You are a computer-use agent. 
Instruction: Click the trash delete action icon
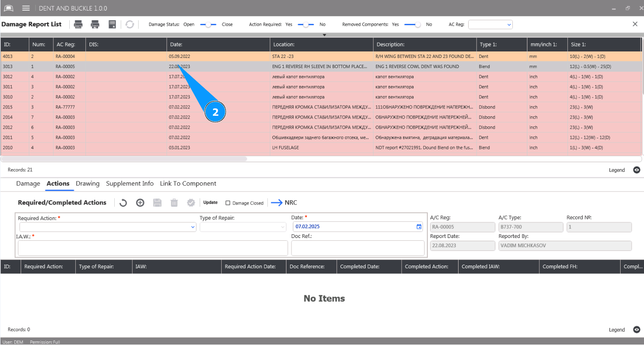(x=174, y=203)
